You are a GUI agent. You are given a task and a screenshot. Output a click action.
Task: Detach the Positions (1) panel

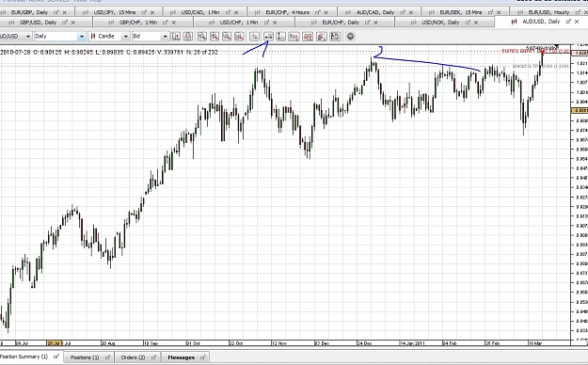tap(107, 357)
